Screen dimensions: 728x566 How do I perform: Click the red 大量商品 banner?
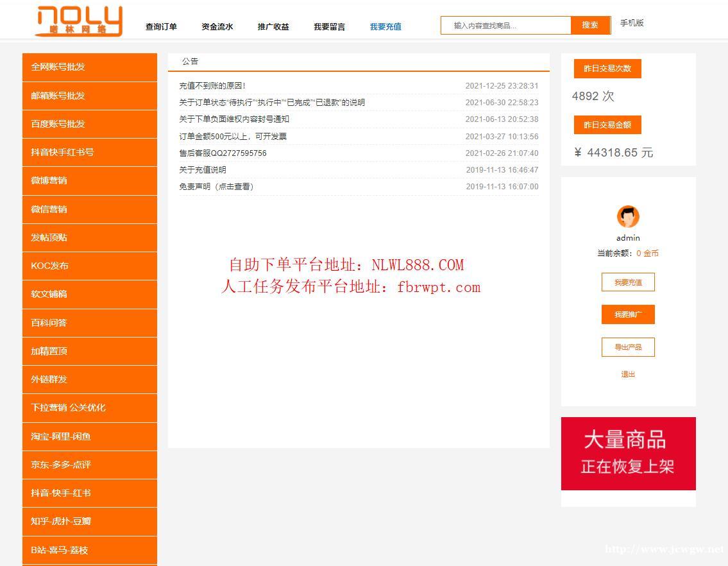point(628,454)
